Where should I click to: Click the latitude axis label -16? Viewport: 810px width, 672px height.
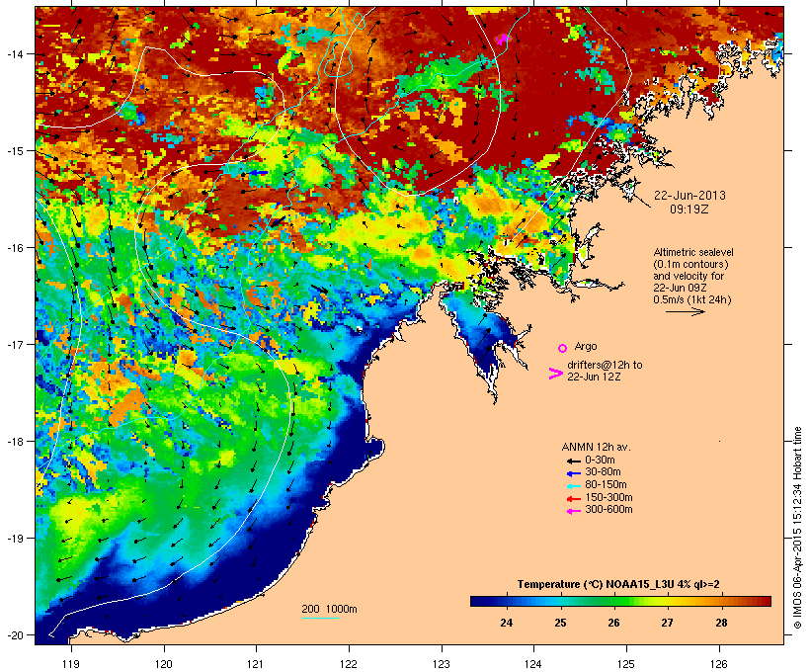(14, 248)
